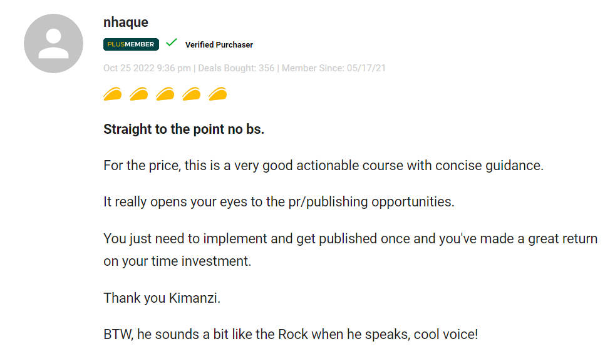Click the first taco rating icon
The width and height of the screenshot is (615, 364).
click(x=113, y=94)
